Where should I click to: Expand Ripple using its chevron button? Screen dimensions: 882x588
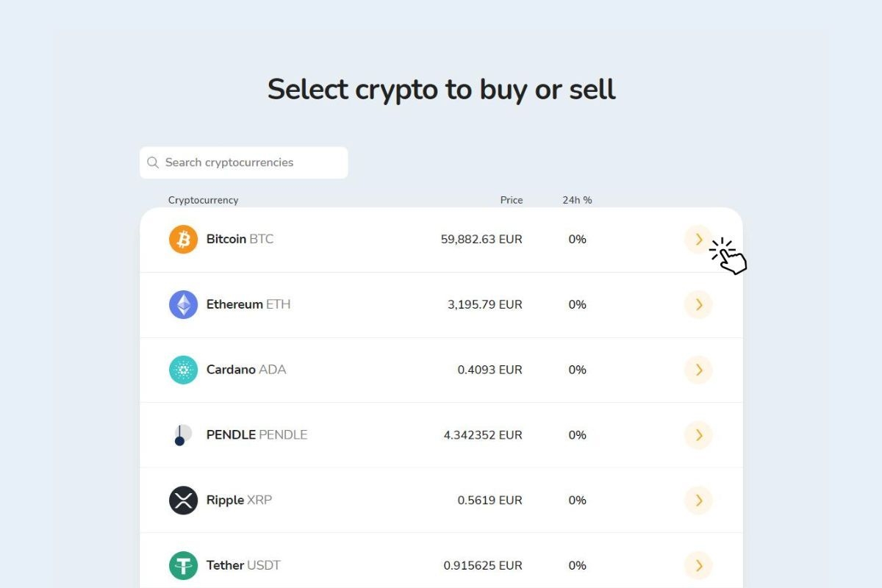698,501
